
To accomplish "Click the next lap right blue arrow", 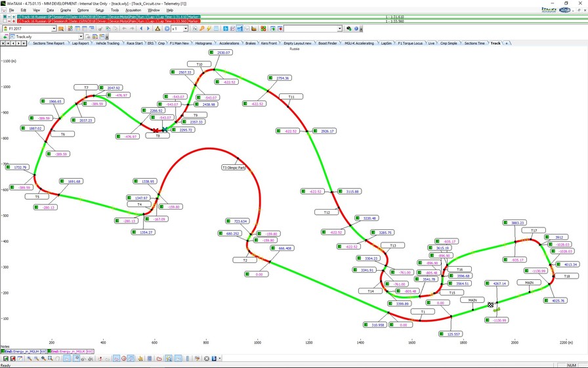I will (148, 28).
